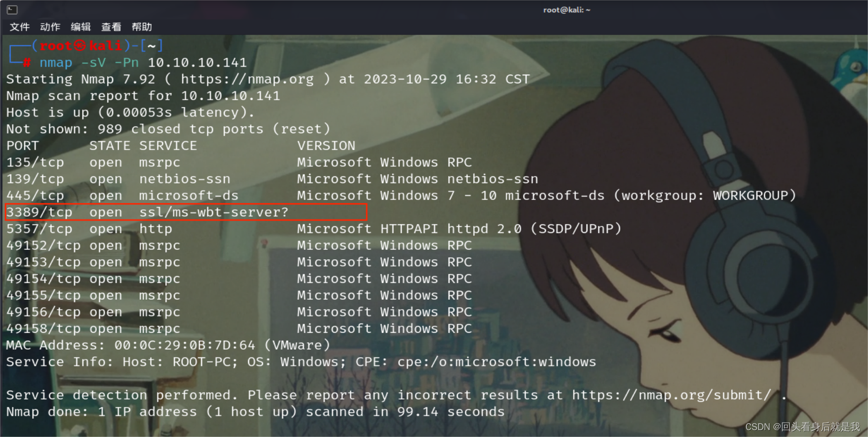
Task: Select the 49154/tcp port entry
Action: (x=43, y=279)
